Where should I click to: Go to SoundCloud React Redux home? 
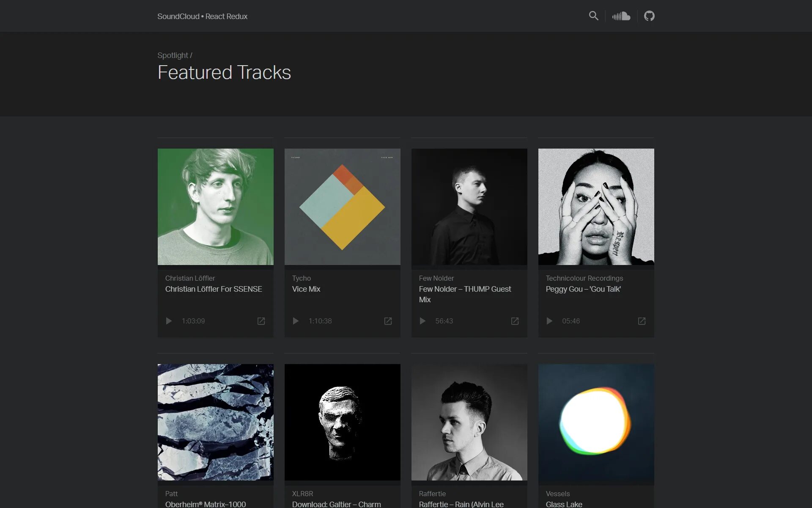202,17
